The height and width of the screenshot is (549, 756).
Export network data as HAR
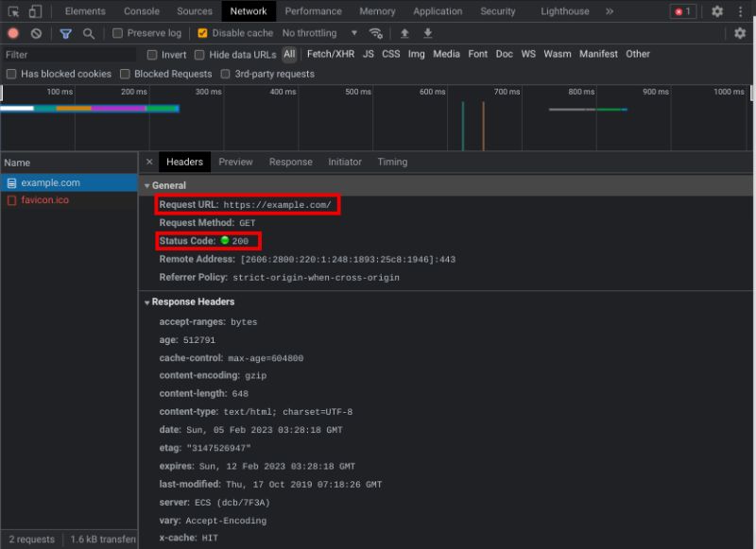pyautogui.click(x=427, y=33)
